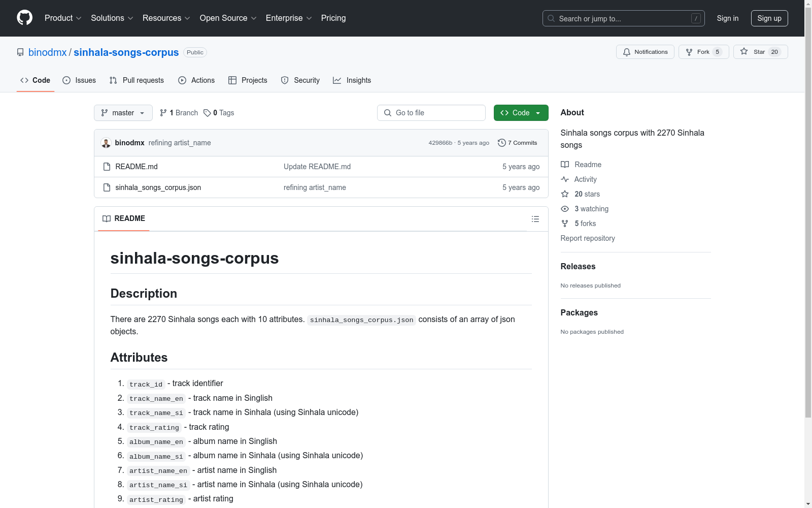Click the Sign in link
The height and width of the screenshot is (508, 812).
coord(728,18)
